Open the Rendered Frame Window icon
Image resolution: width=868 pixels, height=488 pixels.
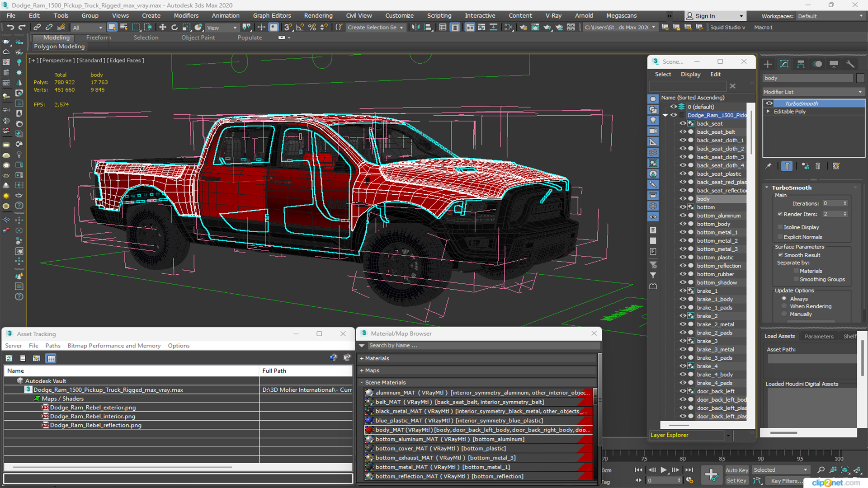coord(535,28)
